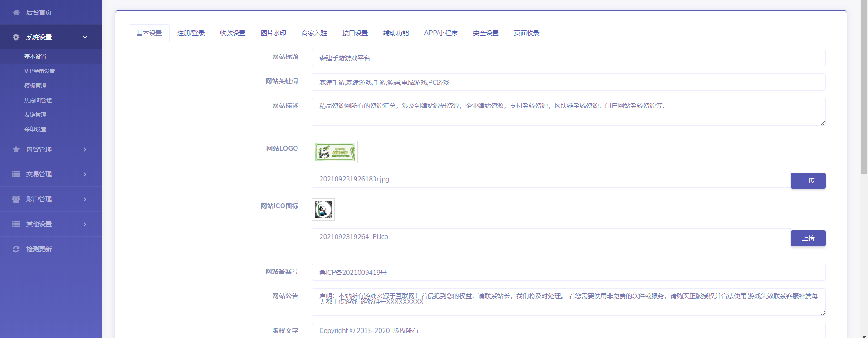Screen dimensions: 868x338
Task: Click 上传 button for the ICO icon
Action: pos(808,238)
